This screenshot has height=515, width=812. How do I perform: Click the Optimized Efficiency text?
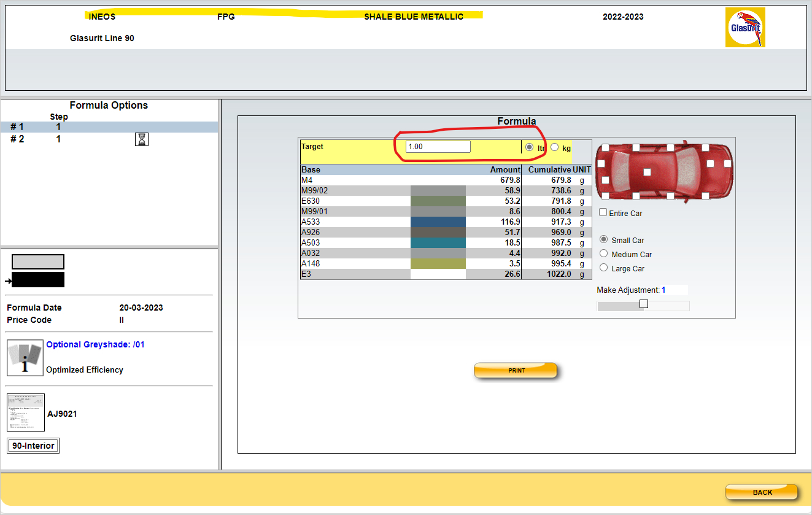click(x=85, y=370)
